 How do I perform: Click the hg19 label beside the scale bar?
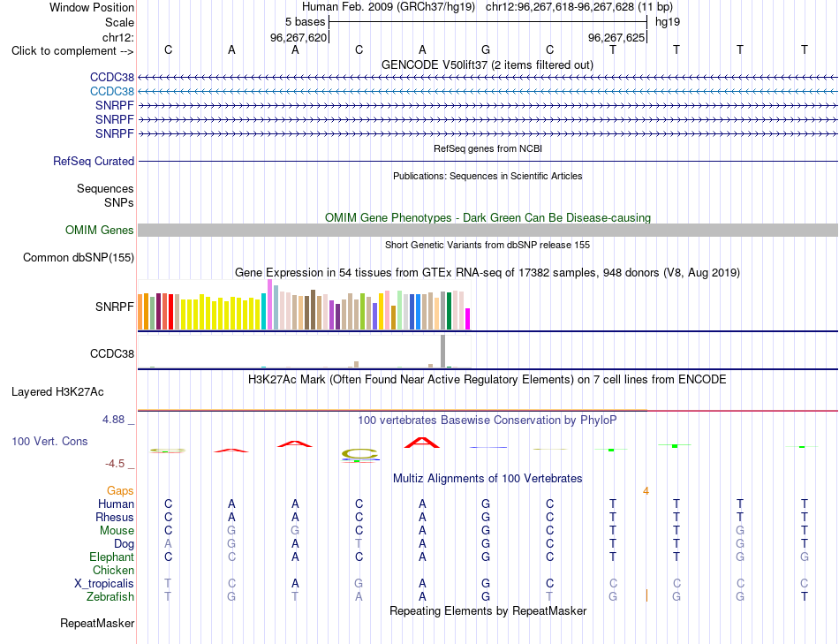click(668, 22)
